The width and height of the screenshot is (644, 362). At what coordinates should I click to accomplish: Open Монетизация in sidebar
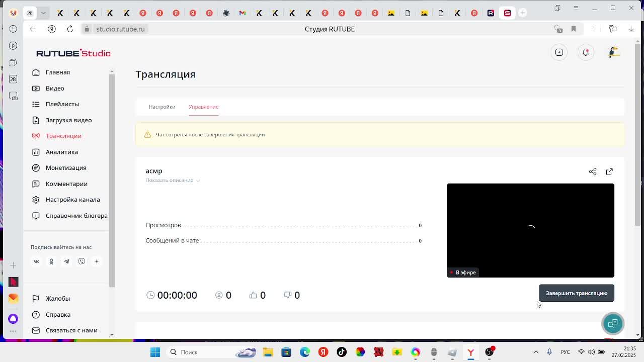coord(59,168)
